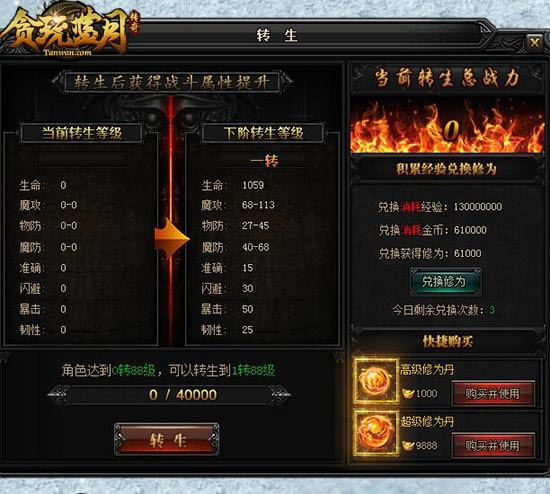Click the 转生 rebirth button
This screenshot has width=550, height=494.
167,439
